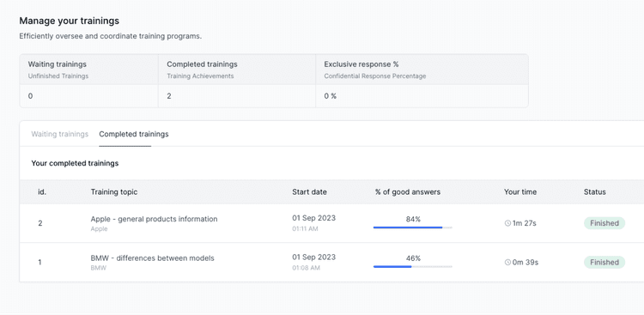Open Apple - general products information training

[x=154, y=219]
